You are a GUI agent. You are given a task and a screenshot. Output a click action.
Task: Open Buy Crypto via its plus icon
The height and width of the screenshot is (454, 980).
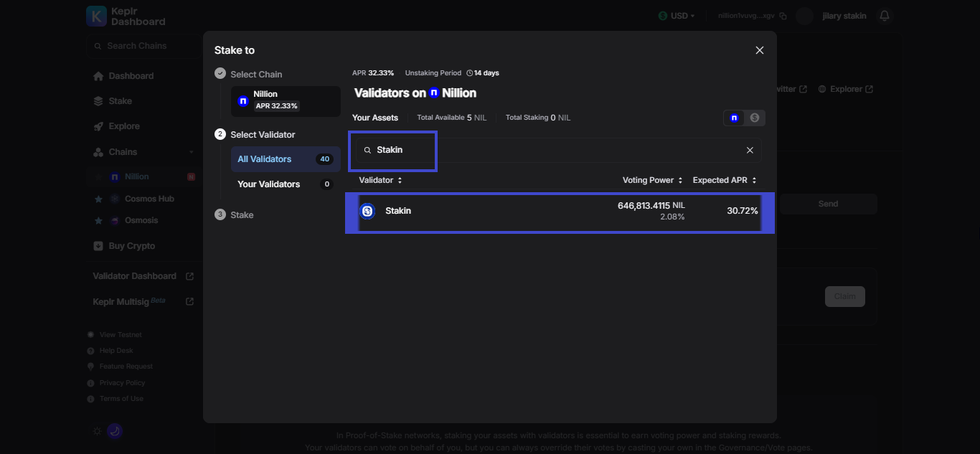98,246
